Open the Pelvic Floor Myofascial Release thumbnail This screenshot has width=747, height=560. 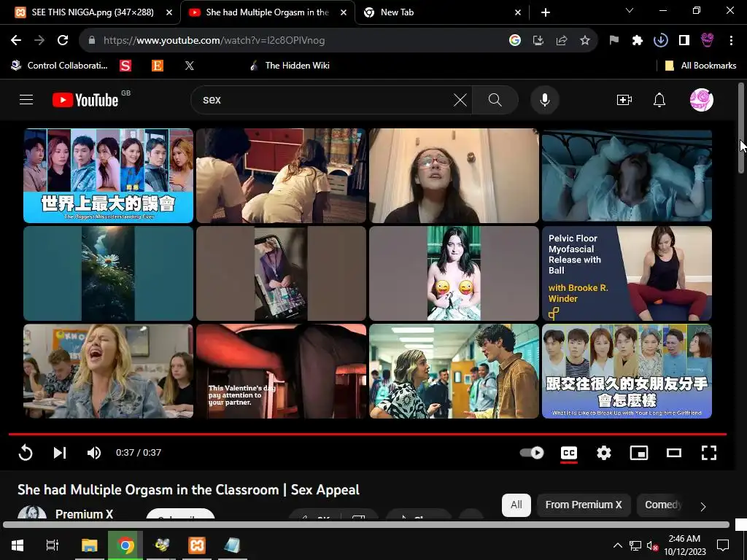(627, 273)
